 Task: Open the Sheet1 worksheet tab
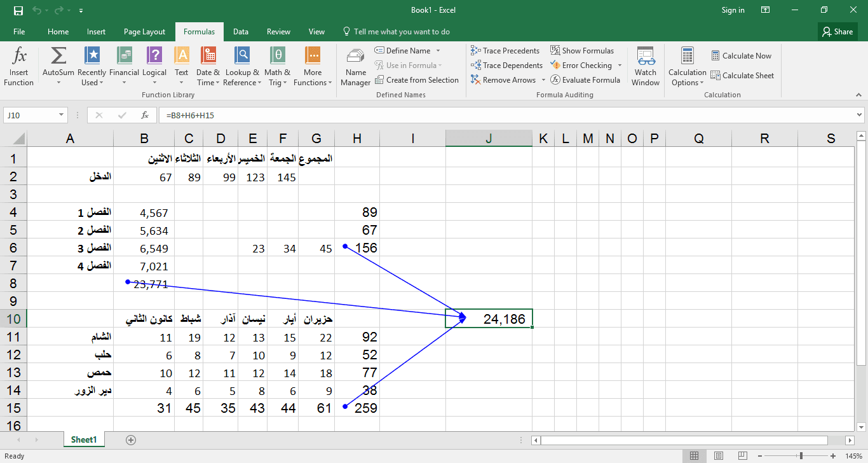(x=84, y=439)
